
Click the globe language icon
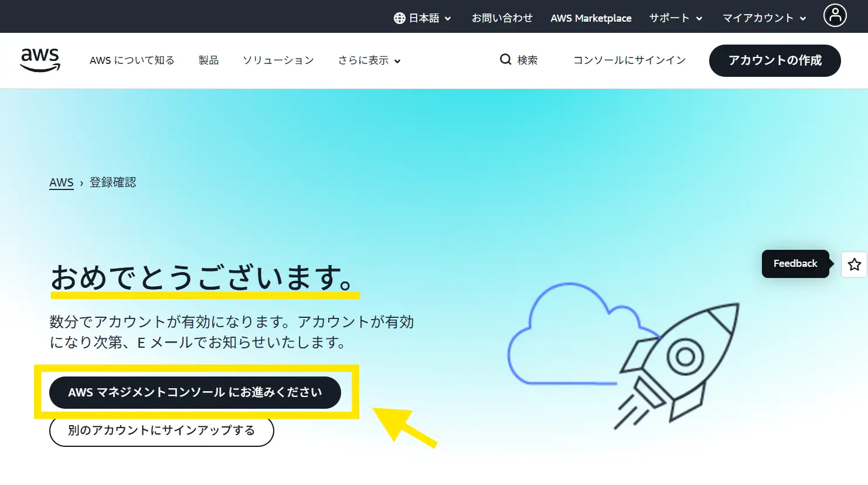pyautogui.click(x=399, y=18)
